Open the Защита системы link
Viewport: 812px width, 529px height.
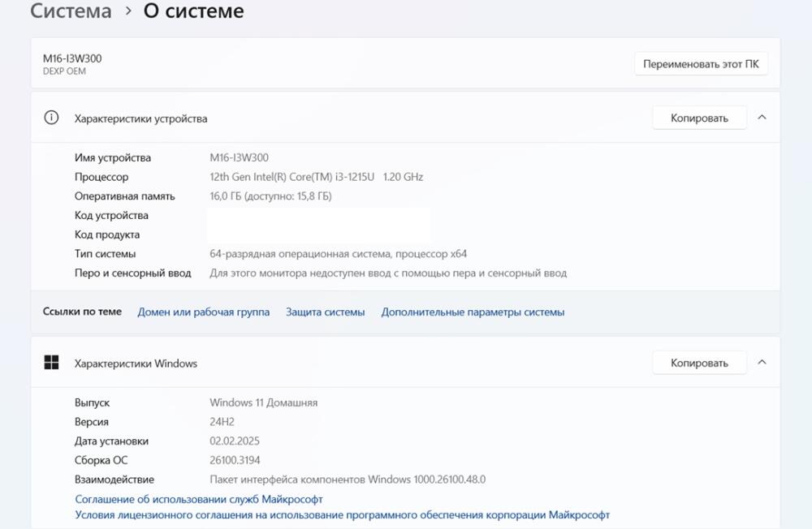pos(326,312)
